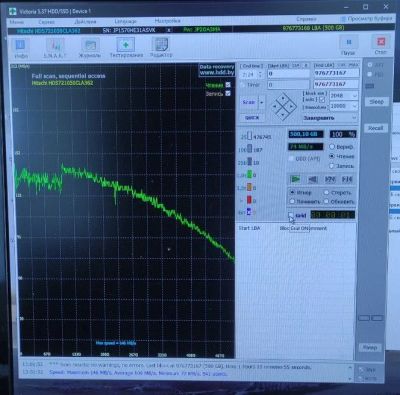Click the Start LBA input field
Viewport: 400px width, 395px height.
pyautogui.click(x=289, y=74)
